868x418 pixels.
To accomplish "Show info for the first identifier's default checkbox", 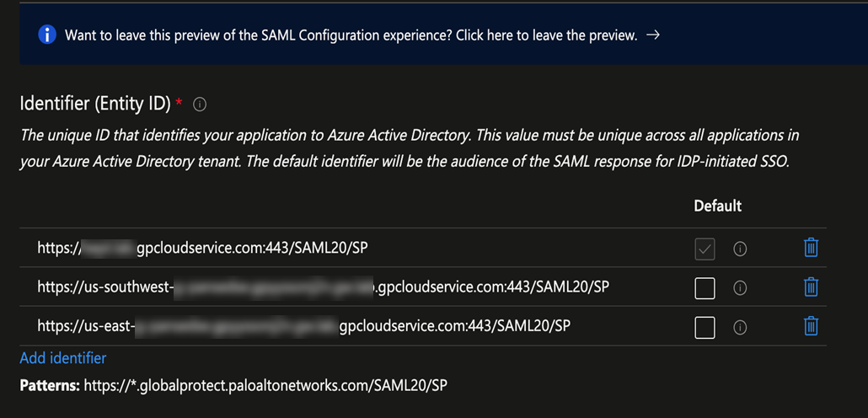I will [741, 249].
